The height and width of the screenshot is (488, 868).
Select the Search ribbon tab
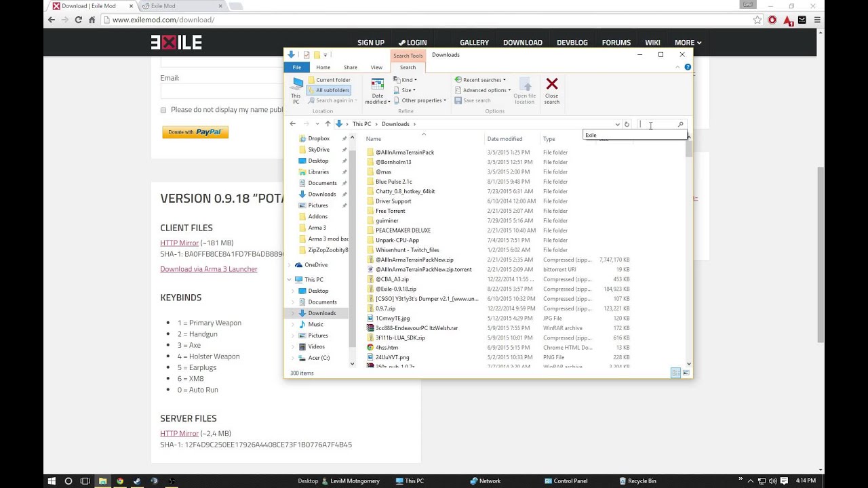coord(408,67)
